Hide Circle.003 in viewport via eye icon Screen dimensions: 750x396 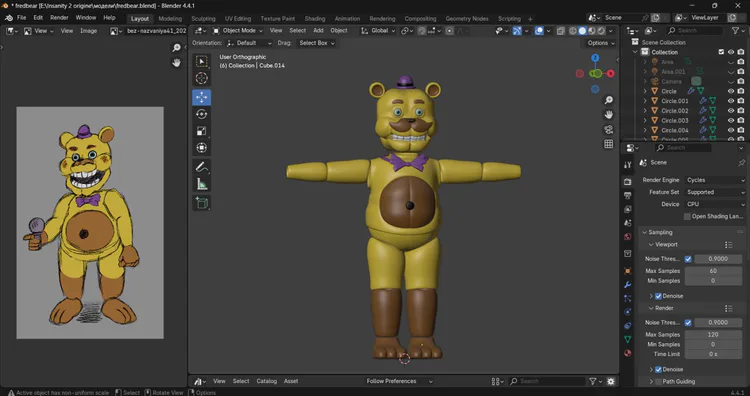click(731, 121)
